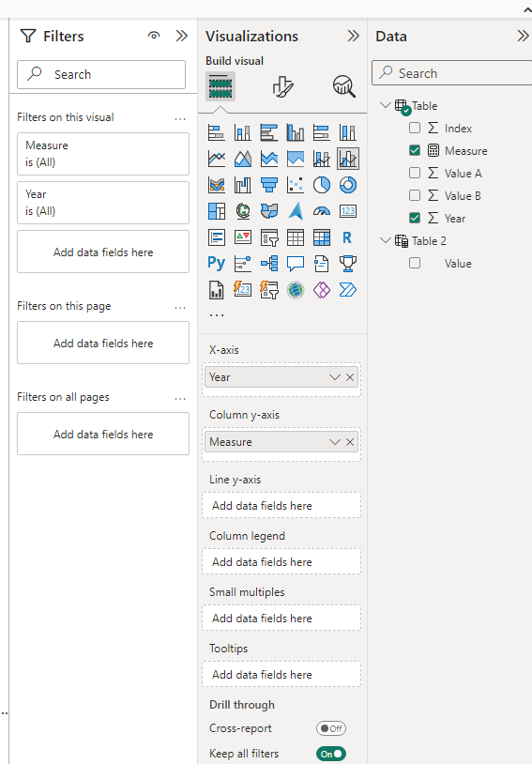Screen dimensions: 532x764
Task: Check the Value B field checkbox
Action: pos(415,195)
